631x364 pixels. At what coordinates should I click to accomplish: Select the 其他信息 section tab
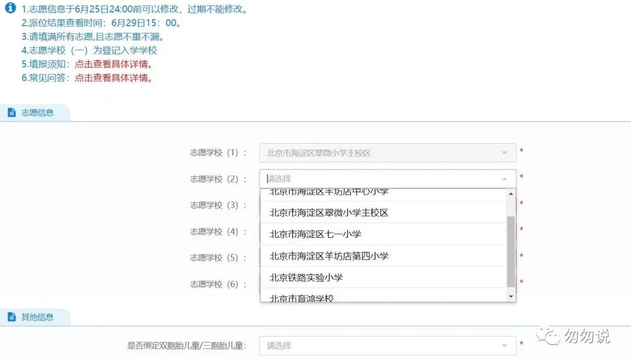tap(34, 317)
